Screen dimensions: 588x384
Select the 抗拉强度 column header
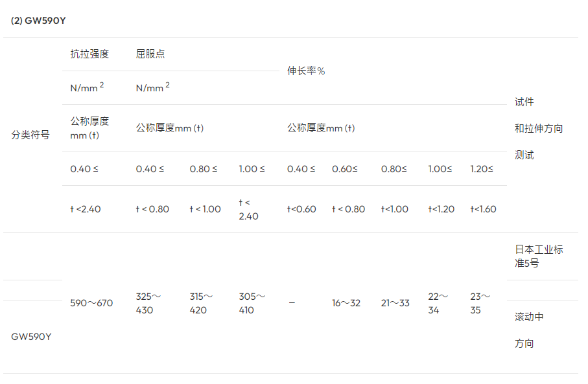point(89,54)
